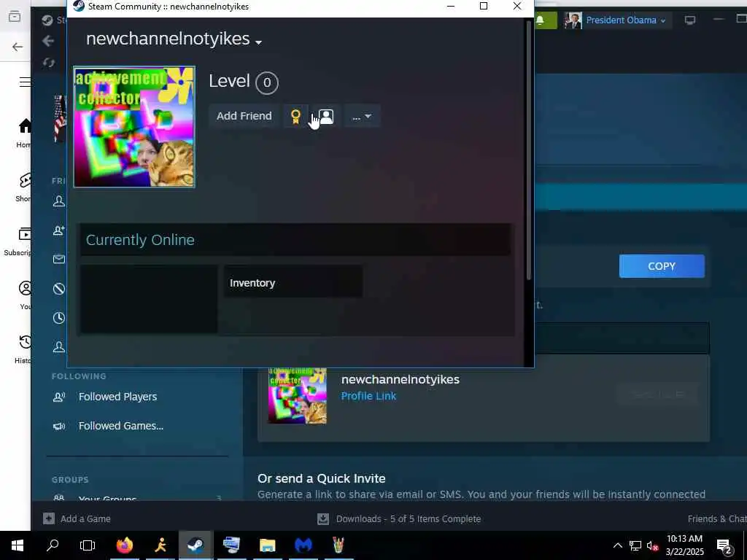
Task: Click the President Obama avatar picture
Action: [x=573, y=20]
